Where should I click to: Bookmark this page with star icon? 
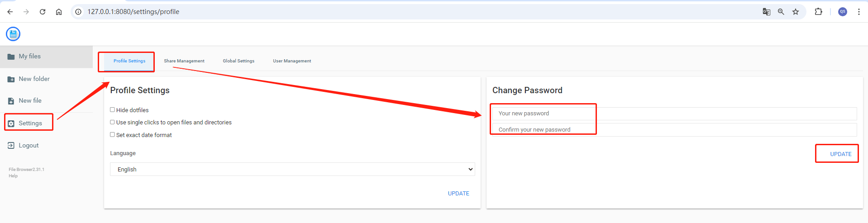pyautogui.click(x=795, y=12)
